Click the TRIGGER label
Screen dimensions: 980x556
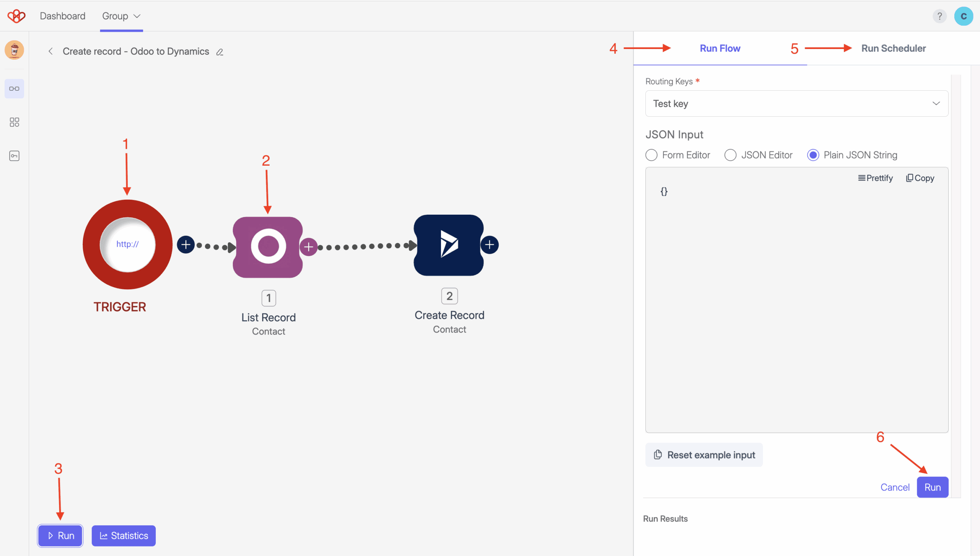coord(120,307)
